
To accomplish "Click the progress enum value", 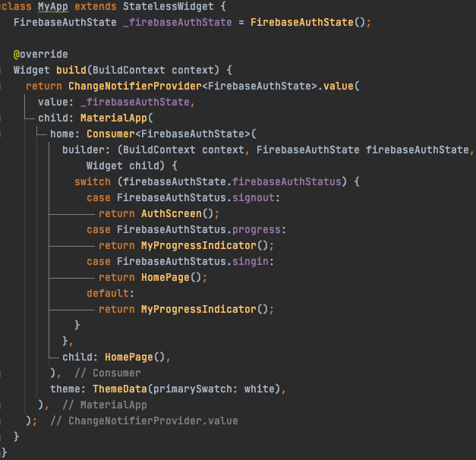I will [256, 230].
